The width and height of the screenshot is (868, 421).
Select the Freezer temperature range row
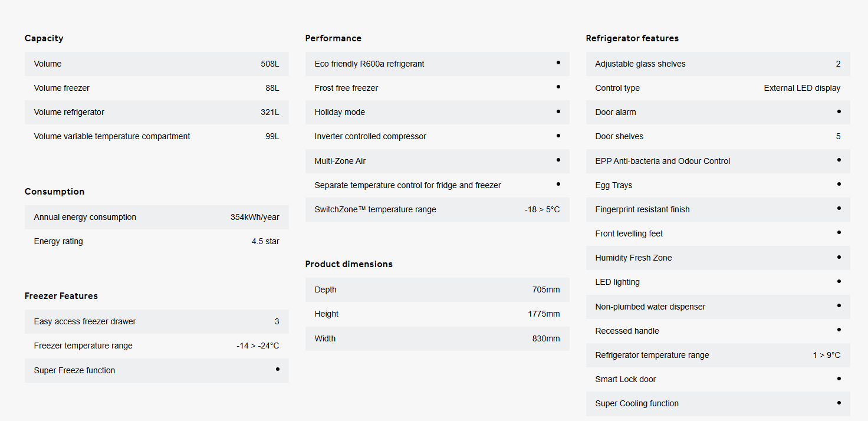pos(156,346)
